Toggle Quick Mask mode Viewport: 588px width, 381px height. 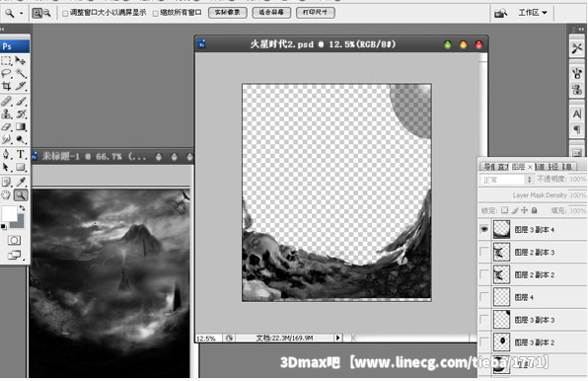point(14,240)
